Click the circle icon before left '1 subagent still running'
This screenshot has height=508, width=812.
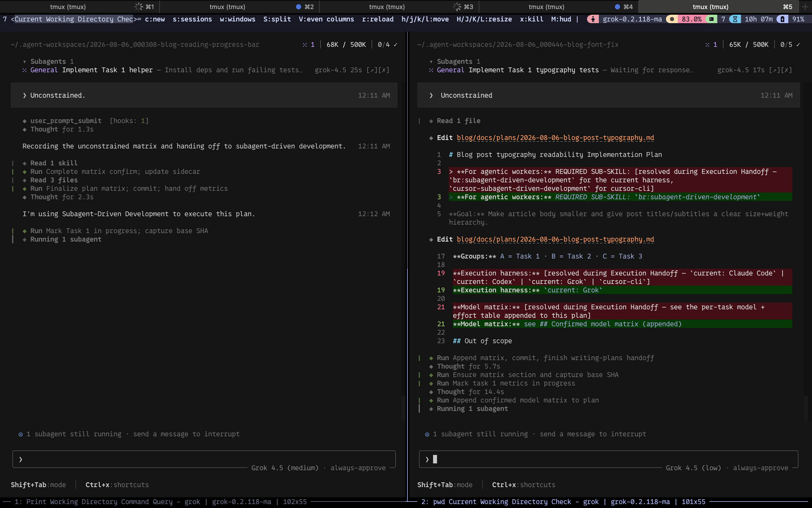[21, 434]
